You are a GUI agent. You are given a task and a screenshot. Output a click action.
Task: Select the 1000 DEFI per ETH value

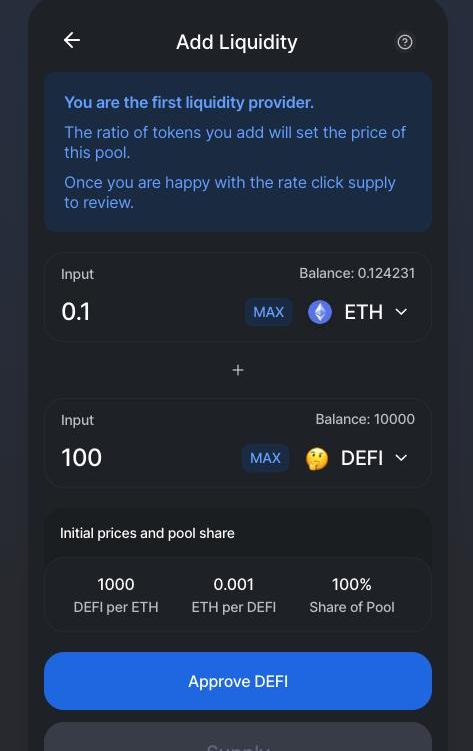coord(116,584)
